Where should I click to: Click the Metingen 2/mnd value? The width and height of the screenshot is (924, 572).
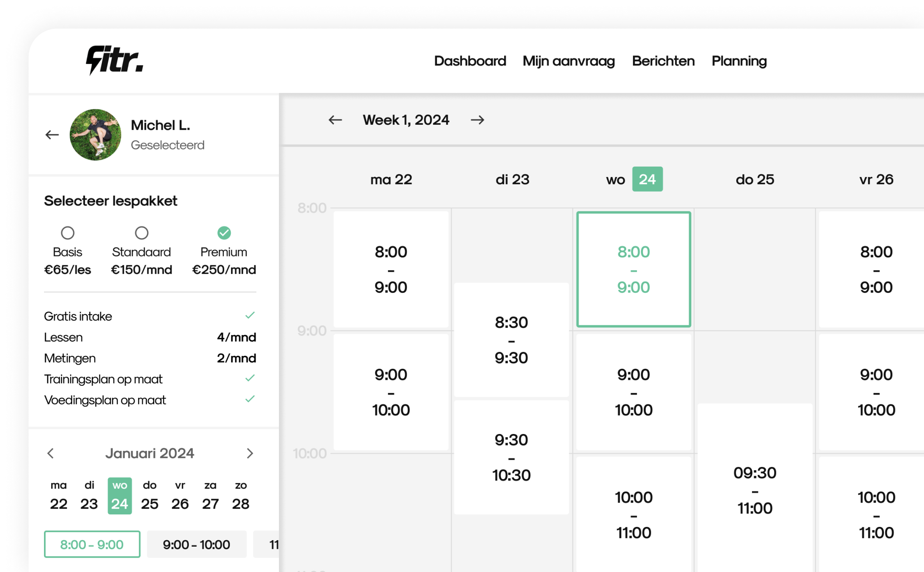coord(236,358)
